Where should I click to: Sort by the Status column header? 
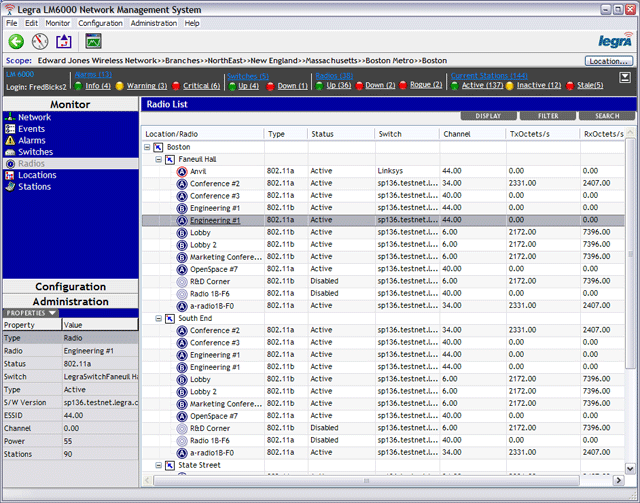point(341,134)
